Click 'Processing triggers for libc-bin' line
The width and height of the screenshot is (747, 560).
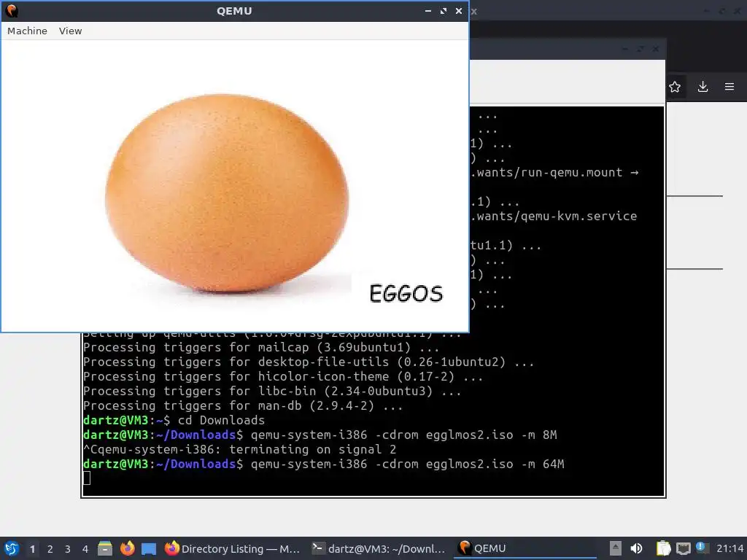coord(272,392)
